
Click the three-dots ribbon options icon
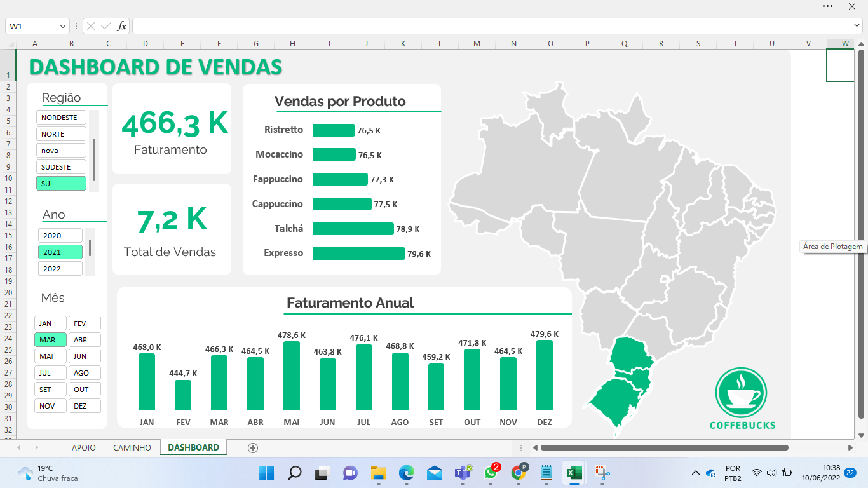pos(827,6)
